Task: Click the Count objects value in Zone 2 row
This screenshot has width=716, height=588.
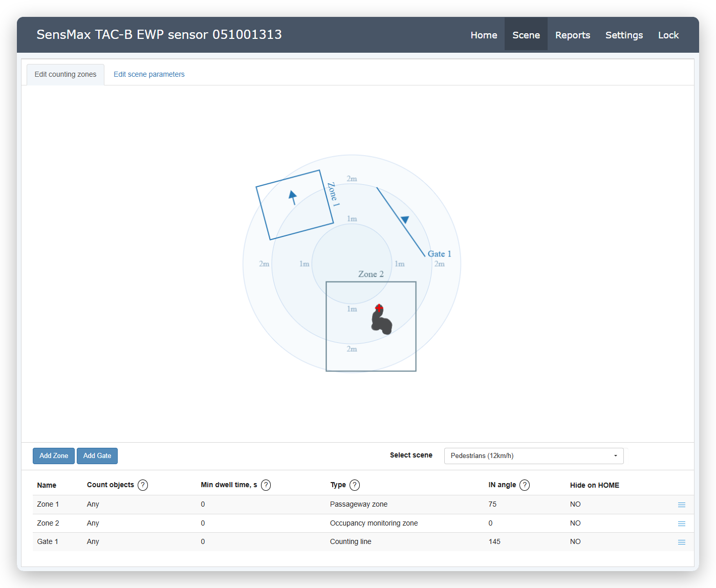Action: [93, 523]
